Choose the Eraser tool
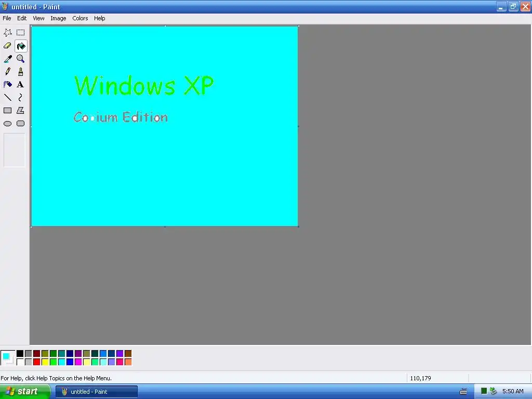The image size is (532, 399). tap(7, 46)
